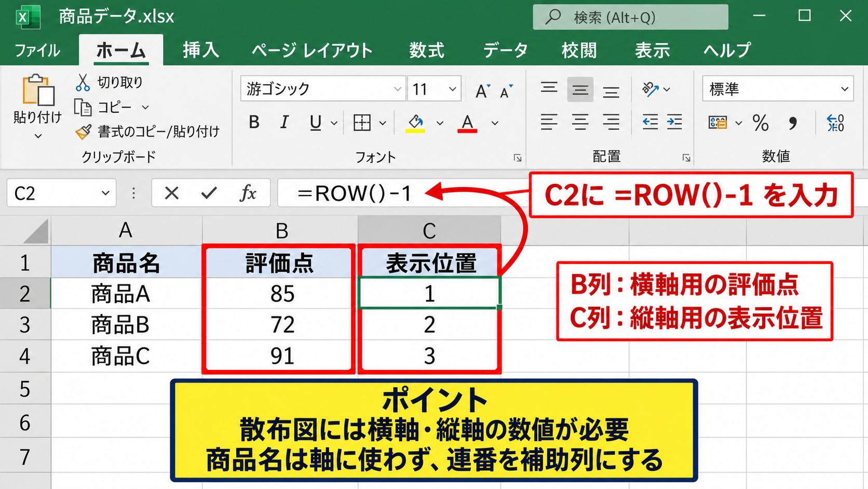
Task: Switch to the 挿入 tab
Action: (201, 50)
